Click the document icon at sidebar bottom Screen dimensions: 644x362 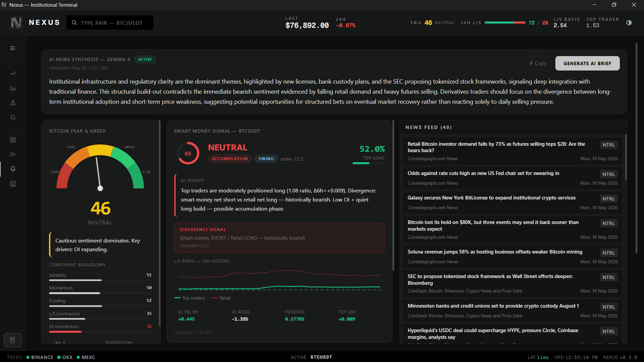click(13, 340)
